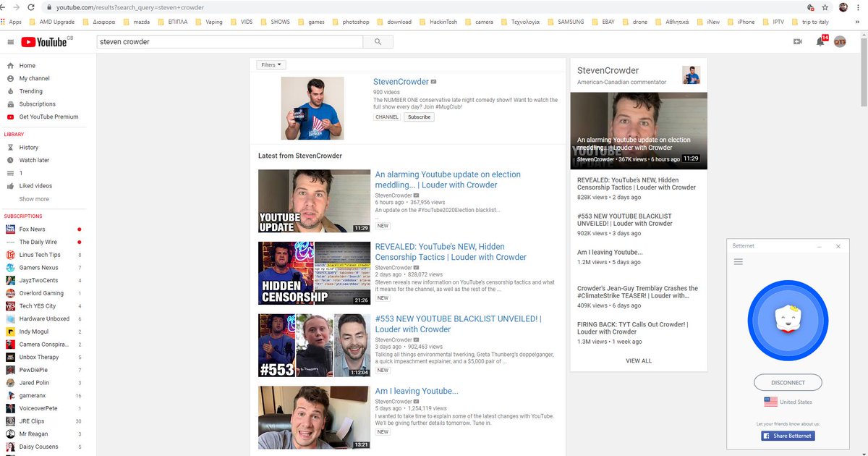Open 'FIRING BACK: TYT Calls Out Crowder' link

632,328
